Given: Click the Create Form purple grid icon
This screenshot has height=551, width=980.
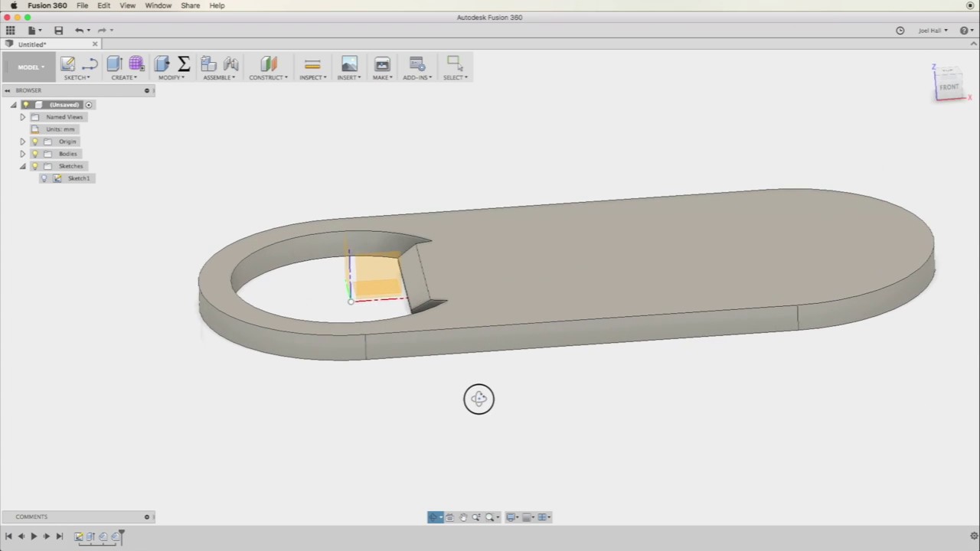Looking at the screenshot, I should 136,64.
